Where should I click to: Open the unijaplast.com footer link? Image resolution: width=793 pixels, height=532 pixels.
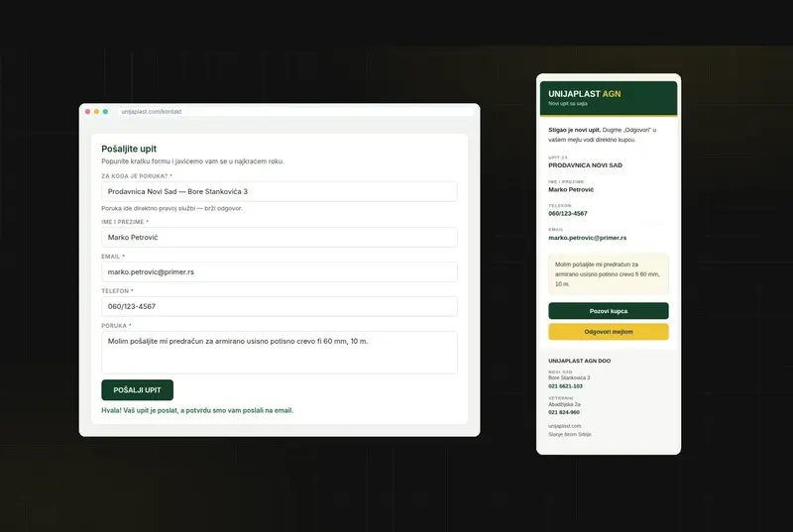tap(565, 426)
